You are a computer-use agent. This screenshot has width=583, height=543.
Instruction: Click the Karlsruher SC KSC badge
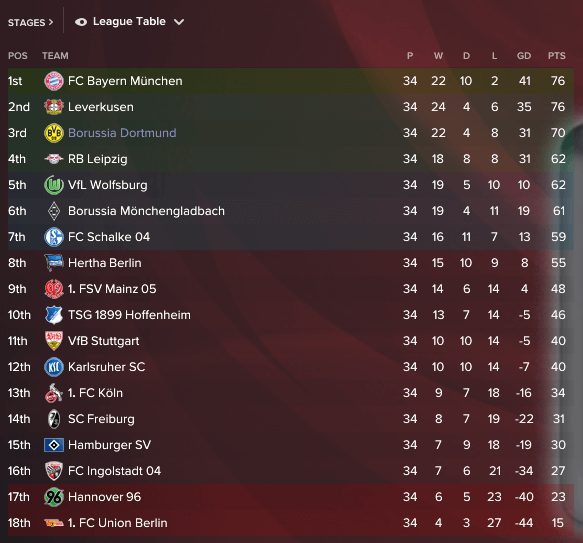pos(54,367)
